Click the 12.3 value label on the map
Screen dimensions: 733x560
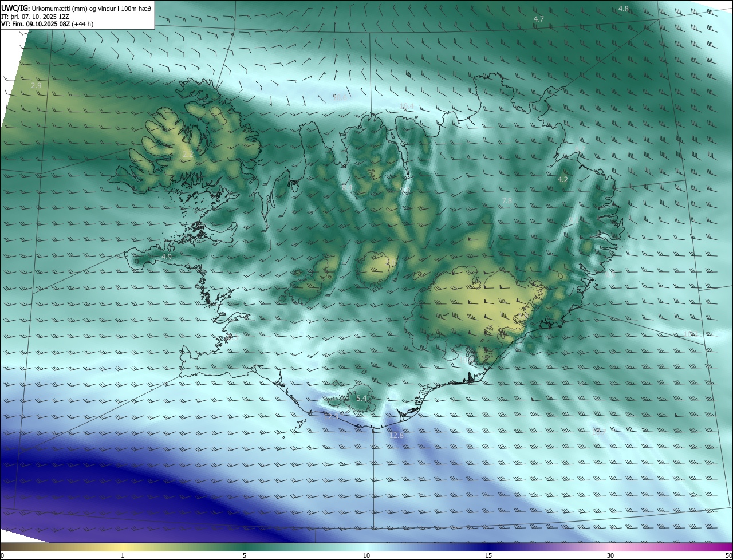pos(331,417)
